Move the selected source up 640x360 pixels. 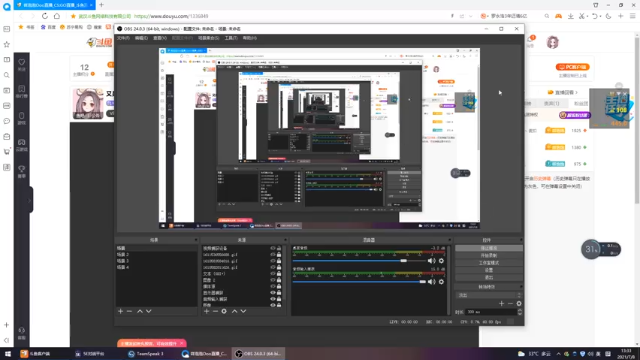[235, 311]
